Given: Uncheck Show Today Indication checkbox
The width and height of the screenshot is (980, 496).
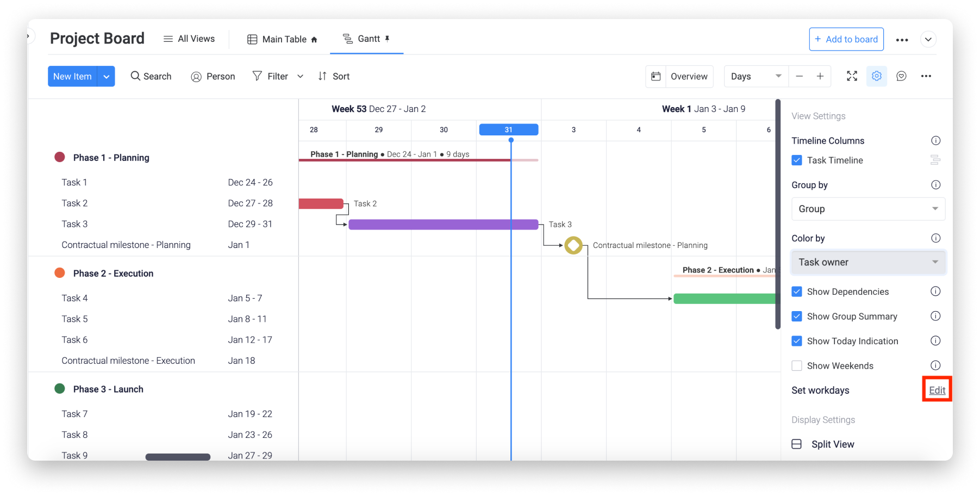Looking at the screenshot, I should [x=797, y=341].
